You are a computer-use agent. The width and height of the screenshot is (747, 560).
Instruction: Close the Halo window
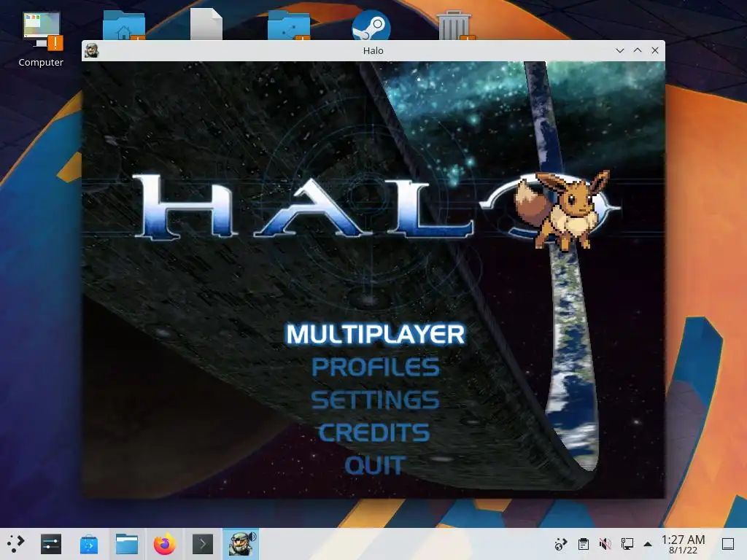click(x=655, y=50)
